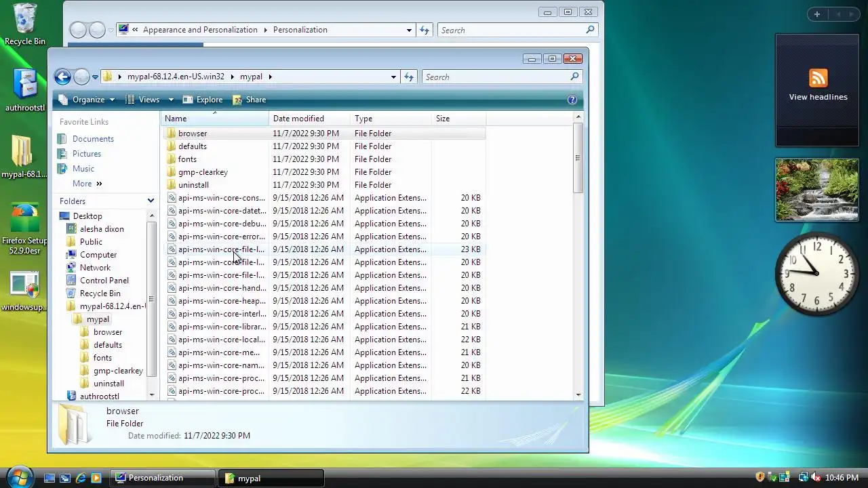Click the analog clock gadget
Image resolution: width=868 pixels, height=488 pixels.
[x=817, y=273]
